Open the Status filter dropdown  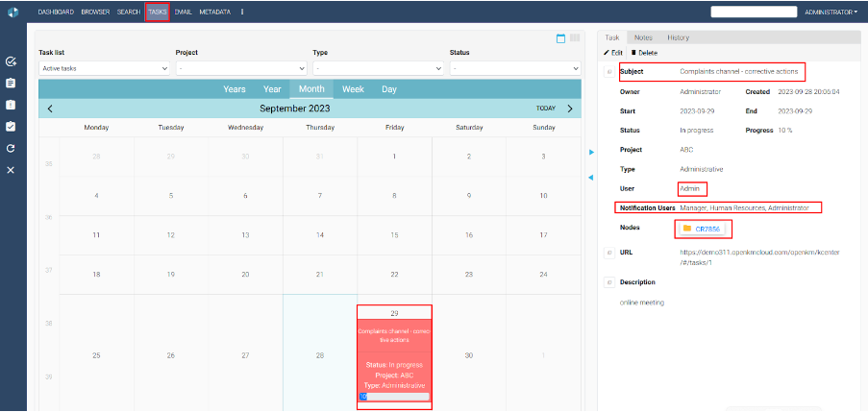(515, 68)
